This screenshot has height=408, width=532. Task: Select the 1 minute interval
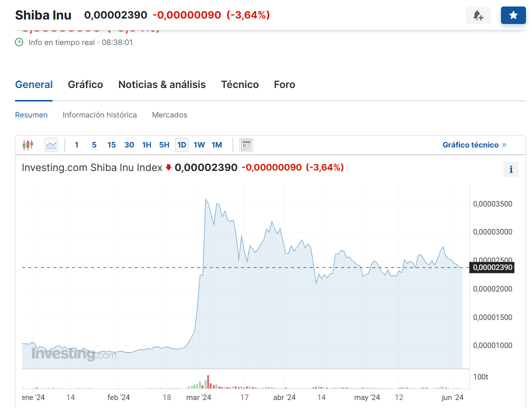pyautogui.click(x=77, y=145)
